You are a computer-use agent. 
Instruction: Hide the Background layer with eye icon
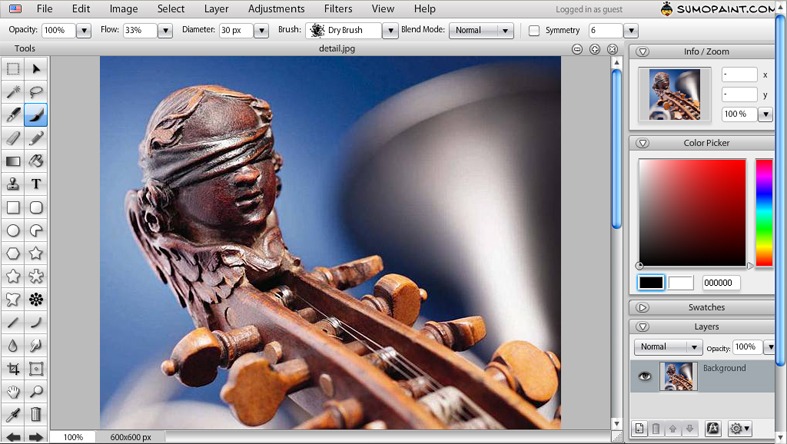coord(644,376)
